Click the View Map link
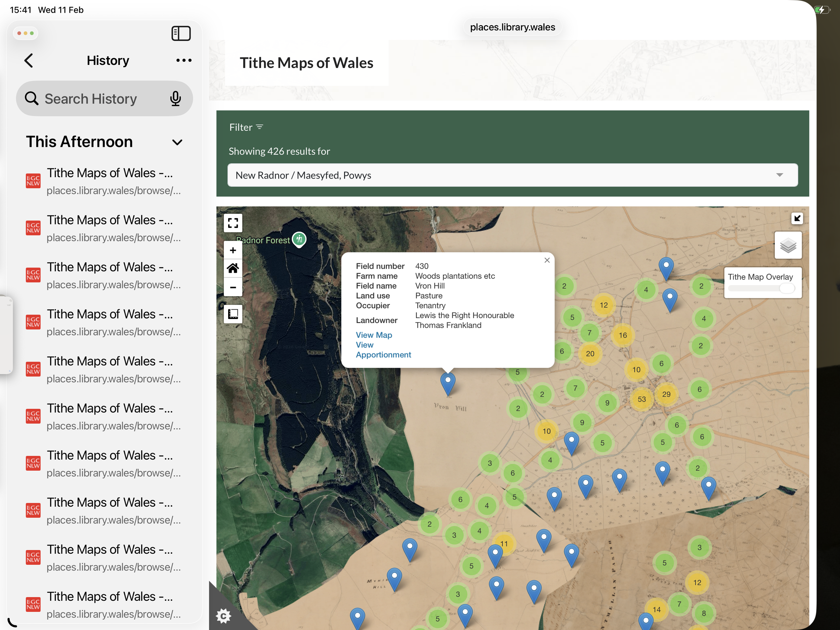 374,335
